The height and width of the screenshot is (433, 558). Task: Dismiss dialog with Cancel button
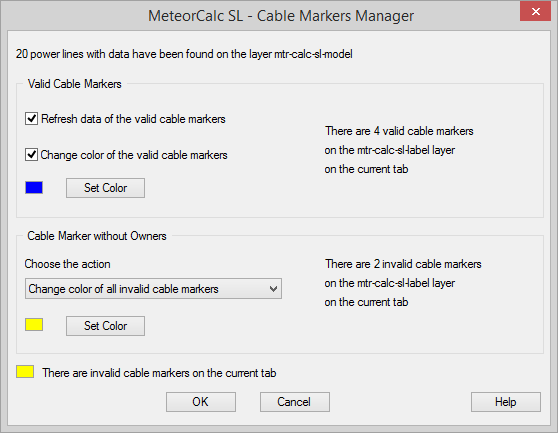(295, 402)
